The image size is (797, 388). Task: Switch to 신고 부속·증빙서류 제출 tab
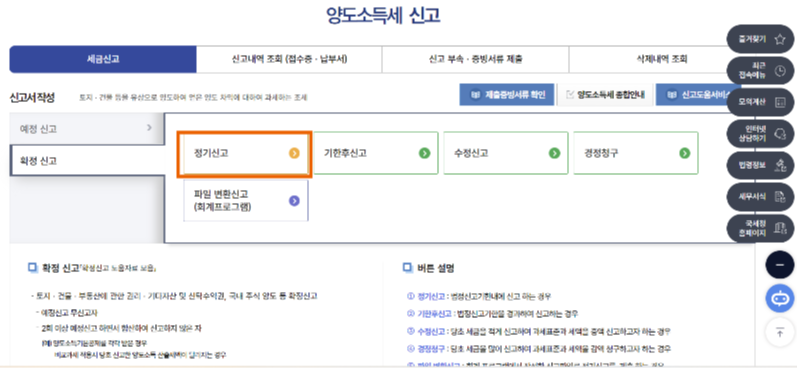click(475, 59)
